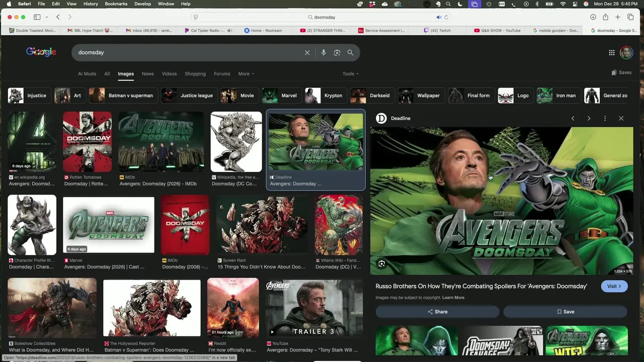Screen dimensions: 644x362
Task: Start voice search with microphone icon
Action: tap(324, 52)
